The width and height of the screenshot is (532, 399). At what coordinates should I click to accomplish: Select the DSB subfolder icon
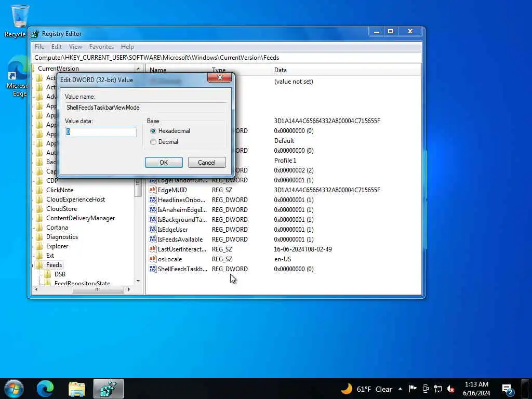(x=48, y=274)
